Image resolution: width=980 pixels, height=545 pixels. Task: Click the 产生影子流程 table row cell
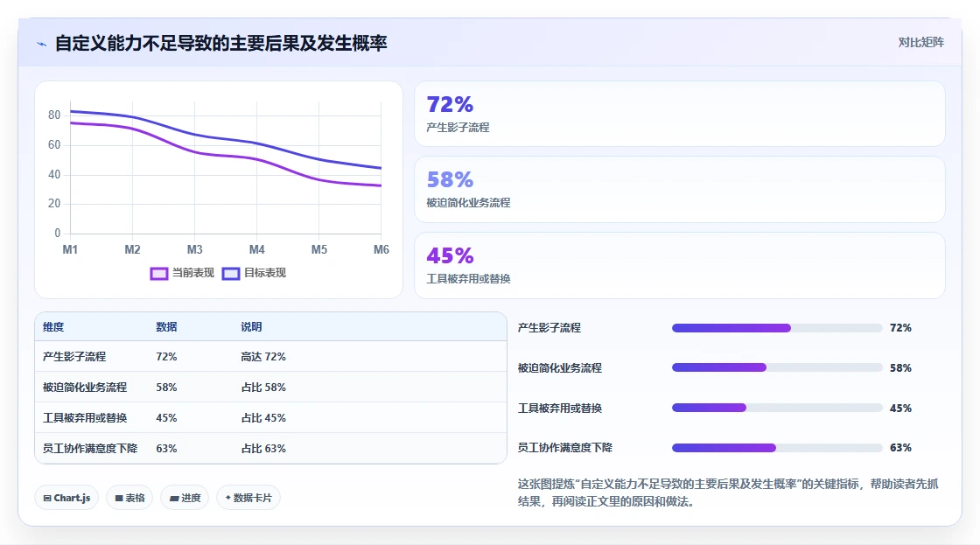pos(73,357)
